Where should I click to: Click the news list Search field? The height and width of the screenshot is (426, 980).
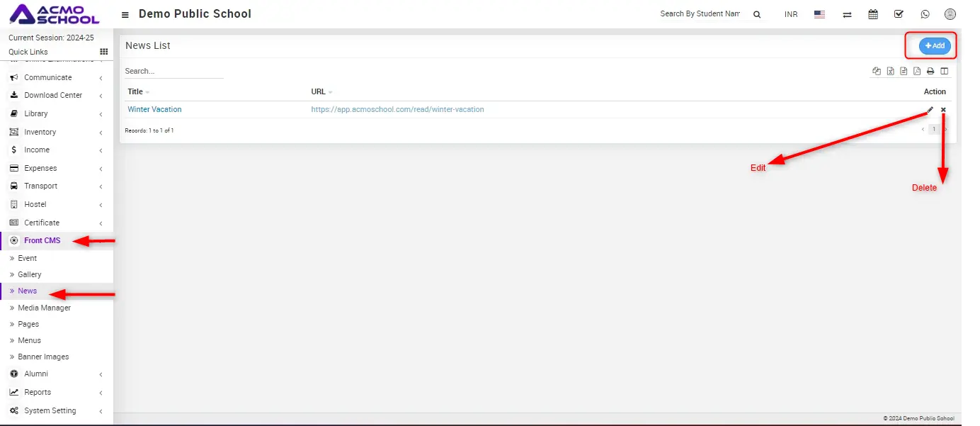point(173,72)
